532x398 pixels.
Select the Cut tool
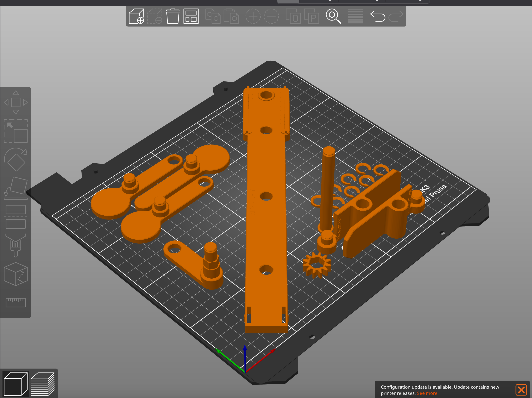(x=16, y=216)
